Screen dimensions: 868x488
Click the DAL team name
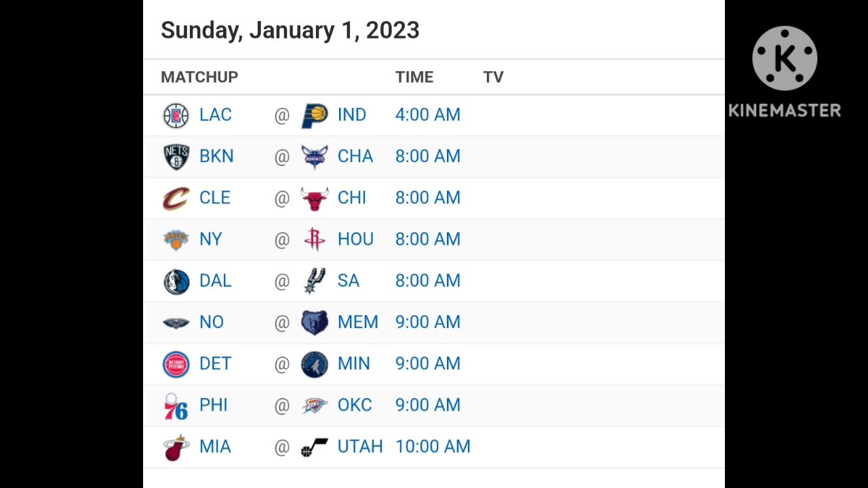coord(216,281)
